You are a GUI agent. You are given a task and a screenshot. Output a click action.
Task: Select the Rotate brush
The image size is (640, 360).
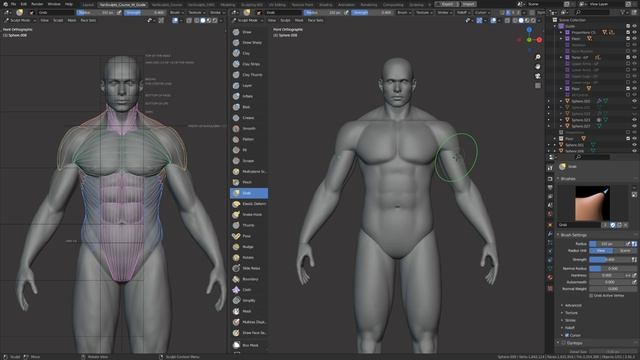(249, 258)
